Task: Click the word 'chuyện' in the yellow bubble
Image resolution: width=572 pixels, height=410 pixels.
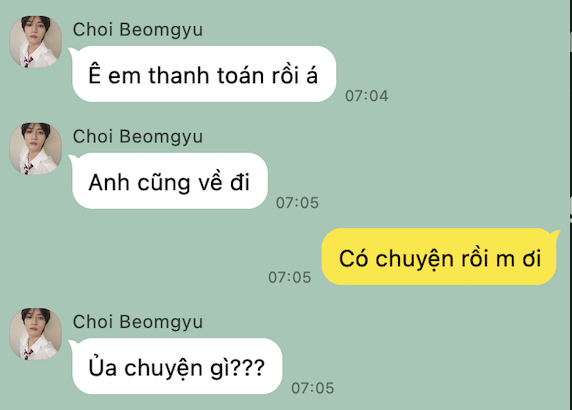Action: click(x=414, y=259)
